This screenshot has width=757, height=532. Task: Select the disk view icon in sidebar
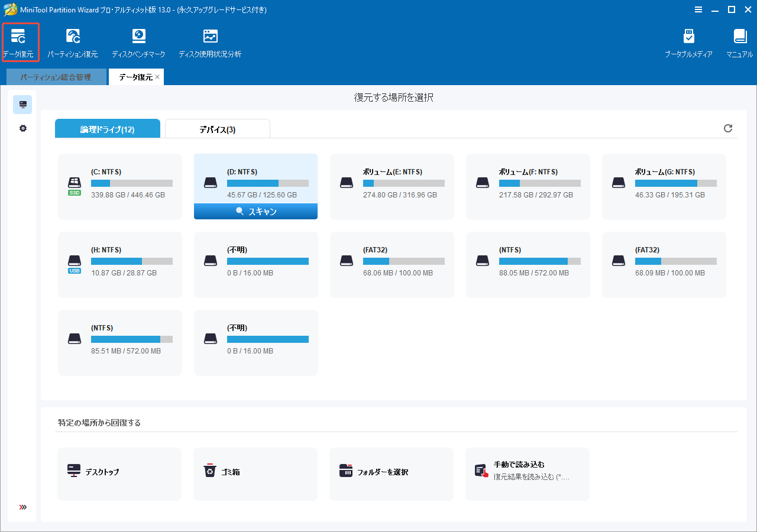click(x=22, y=104)
